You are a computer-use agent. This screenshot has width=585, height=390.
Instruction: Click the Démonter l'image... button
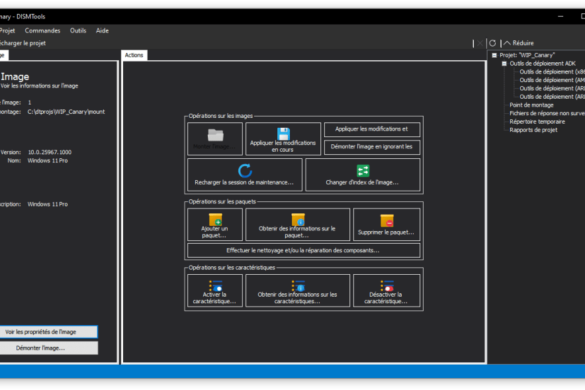[49, 348]
